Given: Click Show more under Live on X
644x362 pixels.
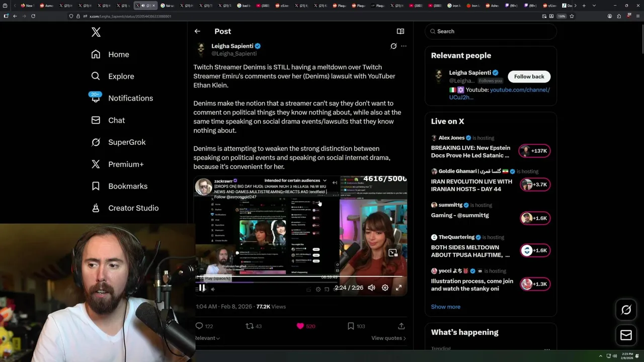Looking at the screenshot, I should tap(446, 307).
